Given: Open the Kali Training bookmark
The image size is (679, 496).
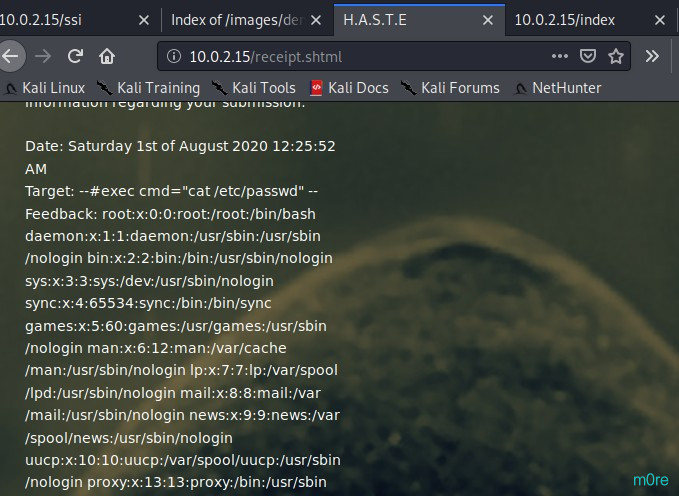Looking at the screenshot, I should point(148,88).
